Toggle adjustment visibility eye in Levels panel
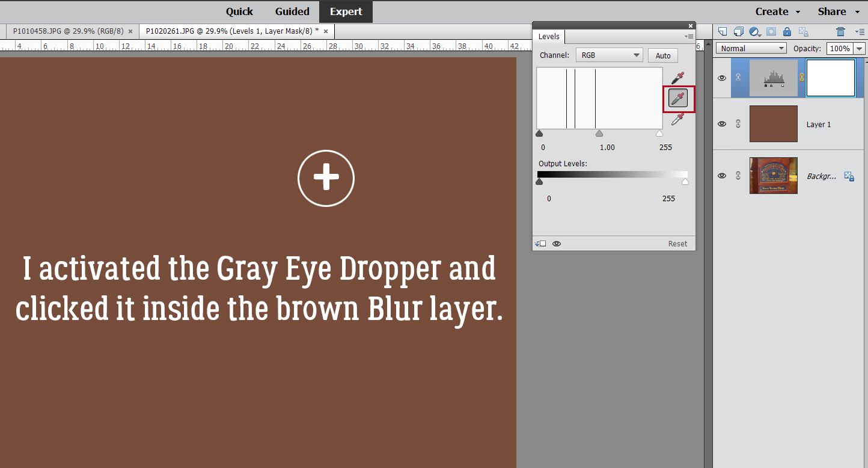This screenshot has width=868, height=468. (x=557, y=244)
